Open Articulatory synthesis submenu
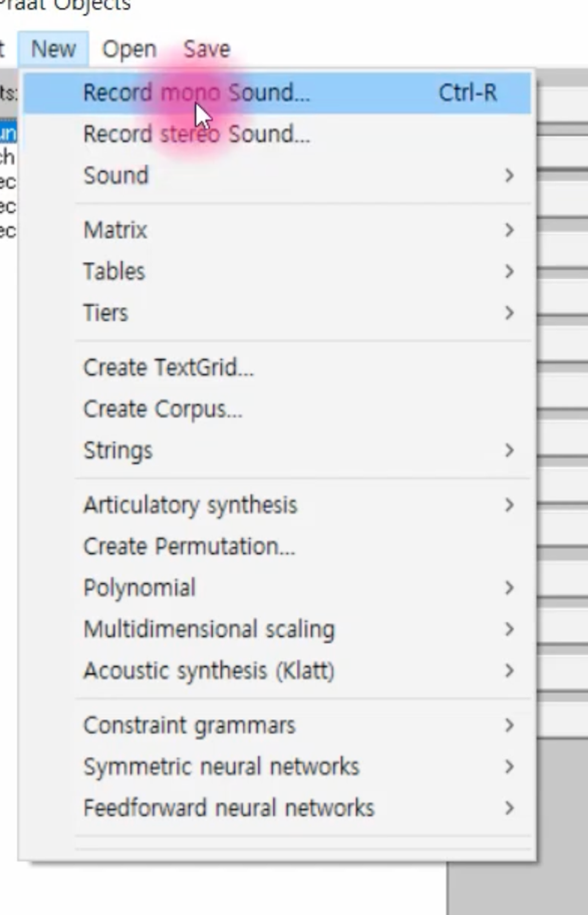 click(277, 505)
